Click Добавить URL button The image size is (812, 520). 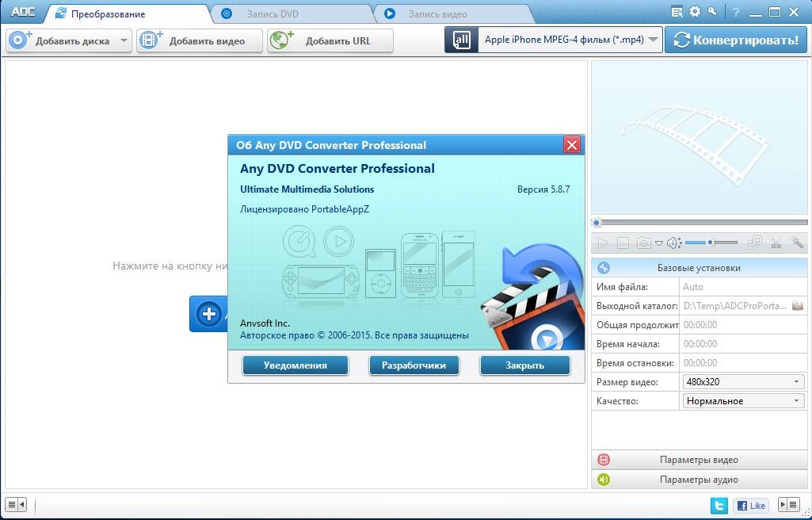coord(330,40)
